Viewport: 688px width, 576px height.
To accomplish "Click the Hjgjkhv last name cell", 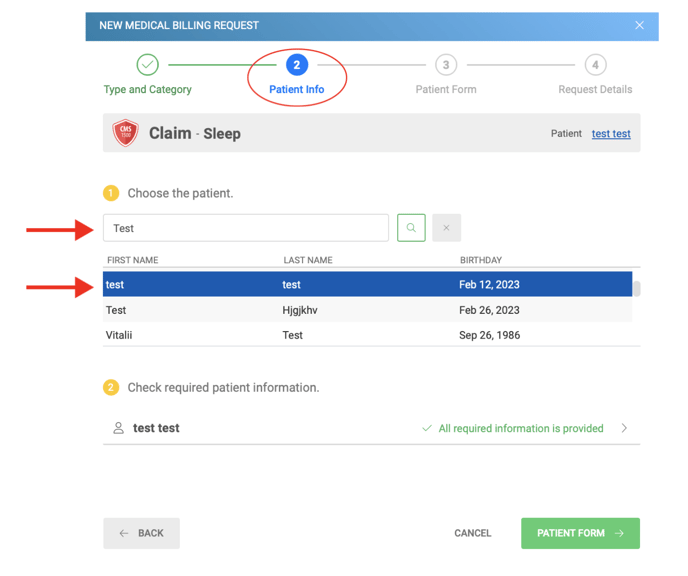I will point(300,310).
